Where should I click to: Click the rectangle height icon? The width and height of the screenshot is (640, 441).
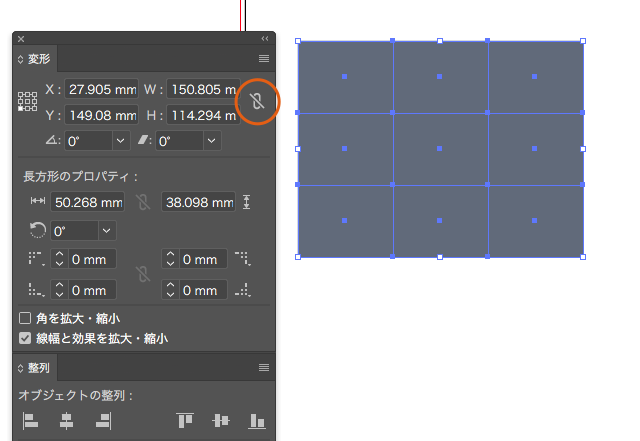point(247,202)
